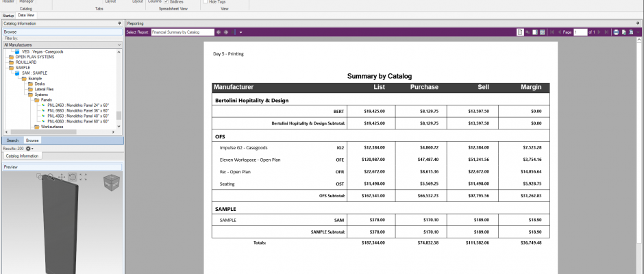
Task: Click report scrollbar up arrow
Action: tap(639, 40)
